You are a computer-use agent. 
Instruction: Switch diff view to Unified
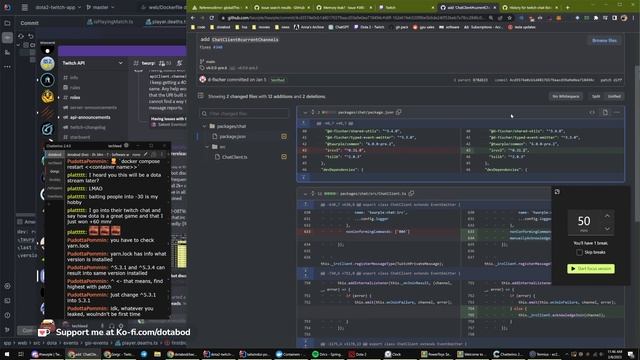coord(614,96)
